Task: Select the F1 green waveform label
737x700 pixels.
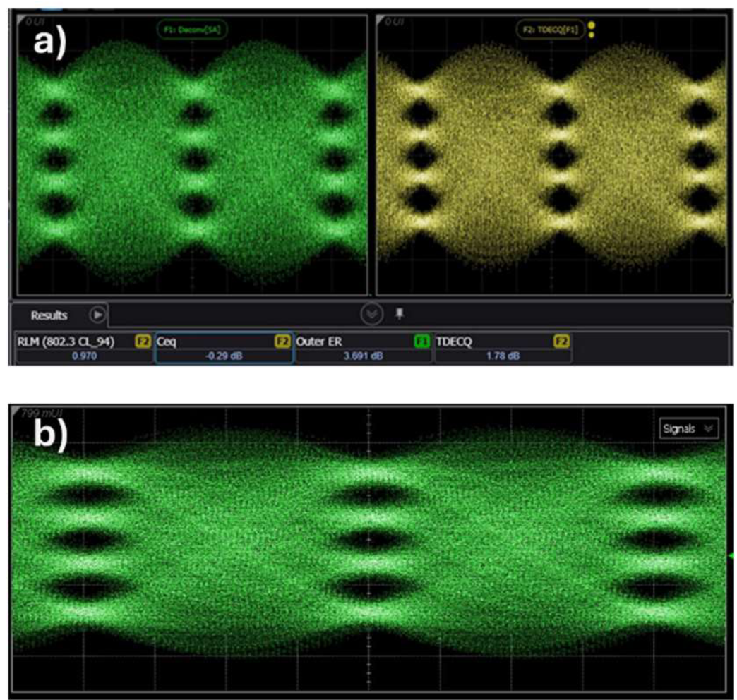Action: coord(192,30)
